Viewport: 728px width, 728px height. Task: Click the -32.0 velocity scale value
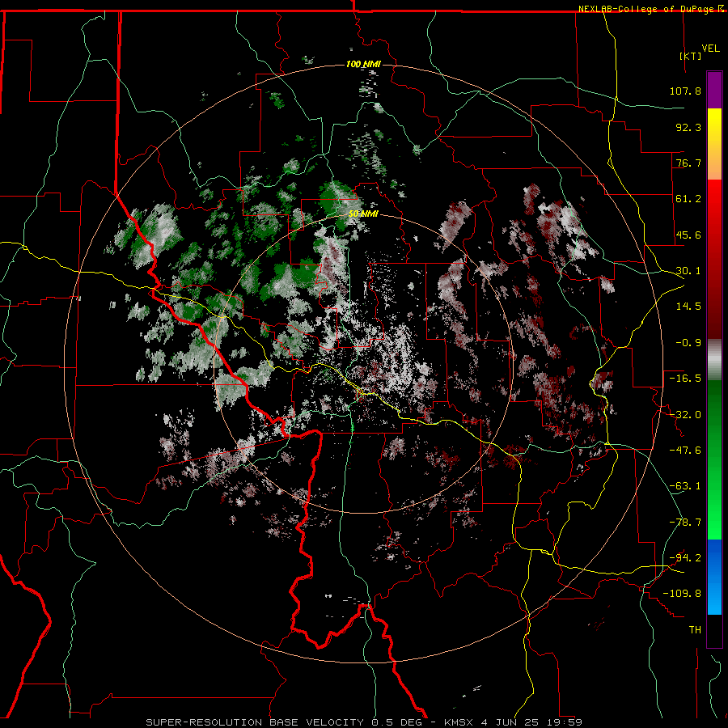[x=685, y=415]
